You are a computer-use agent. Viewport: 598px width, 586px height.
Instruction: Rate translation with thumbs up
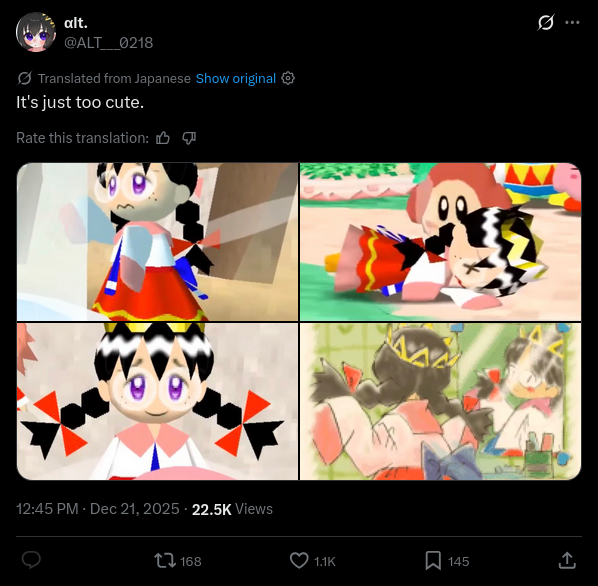pyautogui.click(x=163, y=138)
